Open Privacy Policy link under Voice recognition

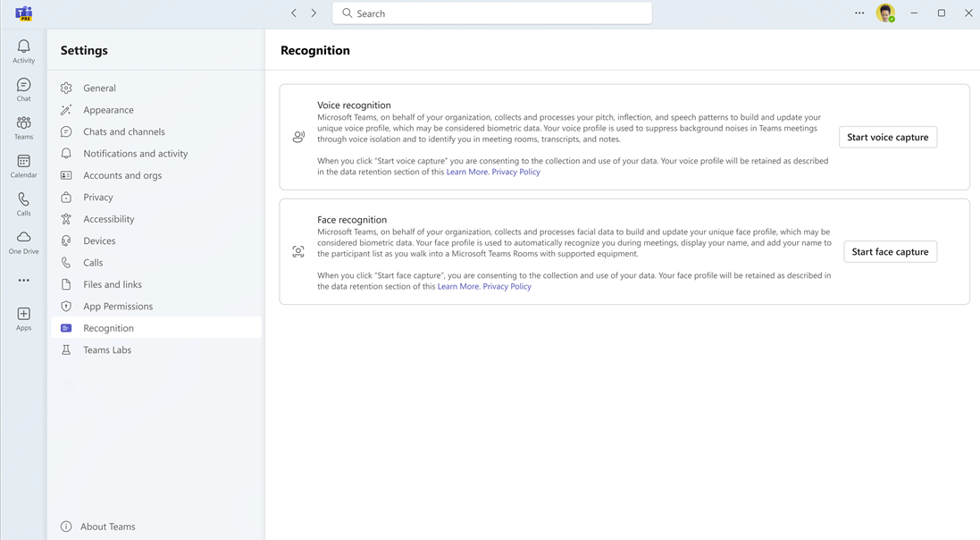tap(515, 172)
